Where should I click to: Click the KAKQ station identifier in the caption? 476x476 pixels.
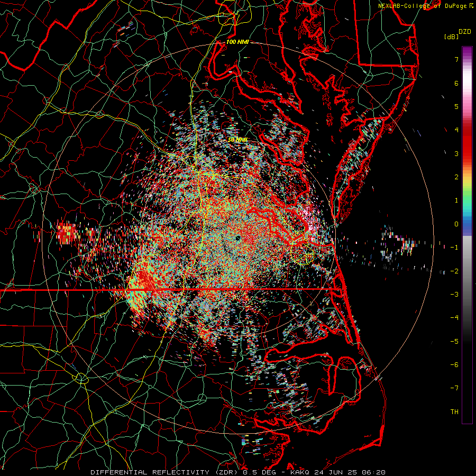[x=300, y=472]
